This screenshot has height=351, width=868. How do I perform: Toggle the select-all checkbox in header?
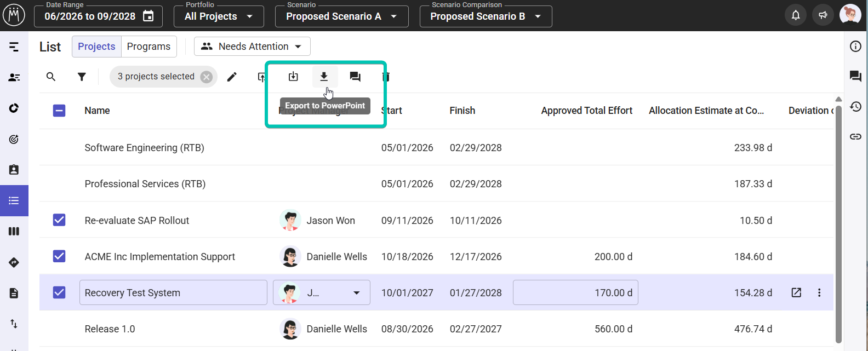point(59,111)
